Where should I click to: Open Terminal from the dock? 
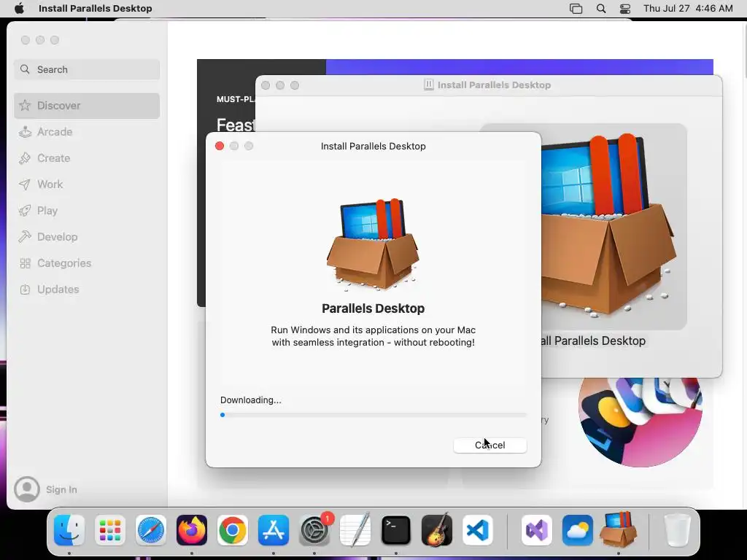point(396,530)
